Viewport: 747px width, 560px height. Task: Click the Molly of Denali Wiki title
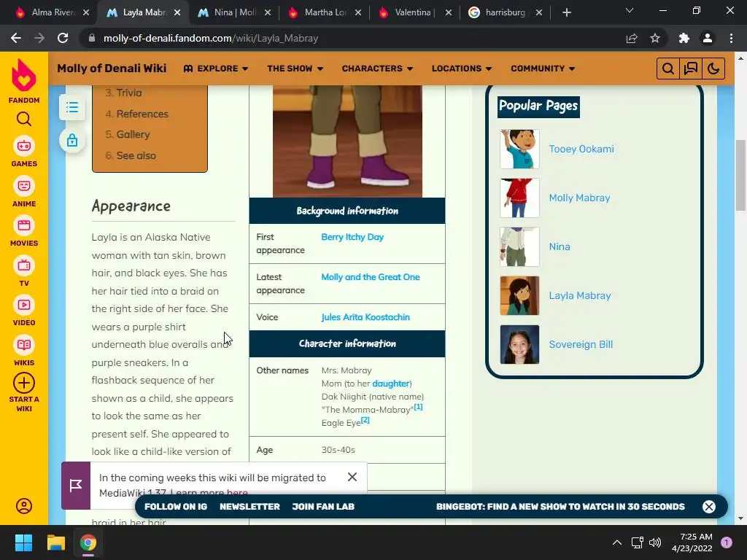(112, 68)
